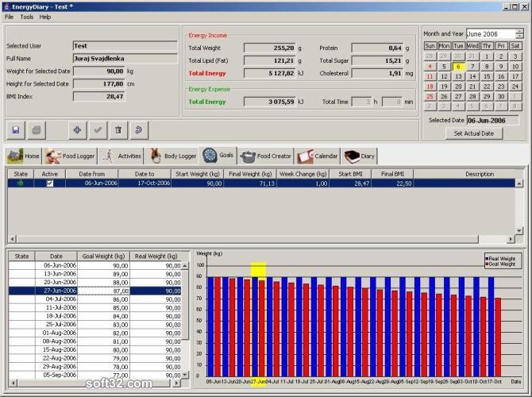532x397 pixels.
Task: Click the Final Weight 71,13 cell
Action: pyautogui.click(x=250, y=183)
